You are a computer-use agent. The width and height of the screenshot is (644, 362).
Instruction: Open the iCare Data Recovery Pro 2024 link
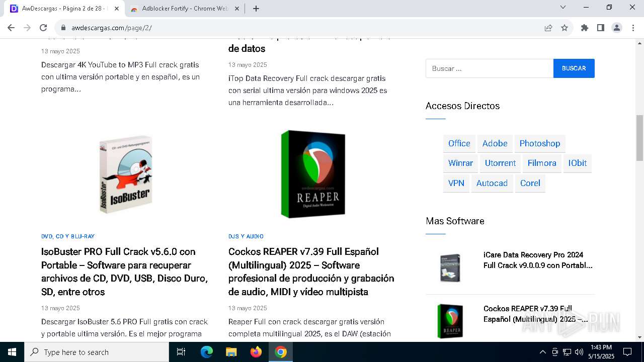point(538,260)
